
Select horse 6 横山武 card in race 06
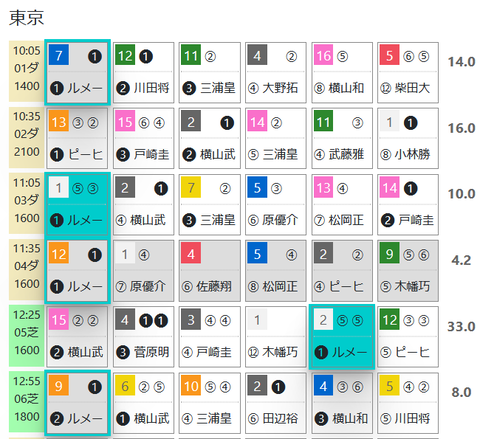(x=144, y=403)
